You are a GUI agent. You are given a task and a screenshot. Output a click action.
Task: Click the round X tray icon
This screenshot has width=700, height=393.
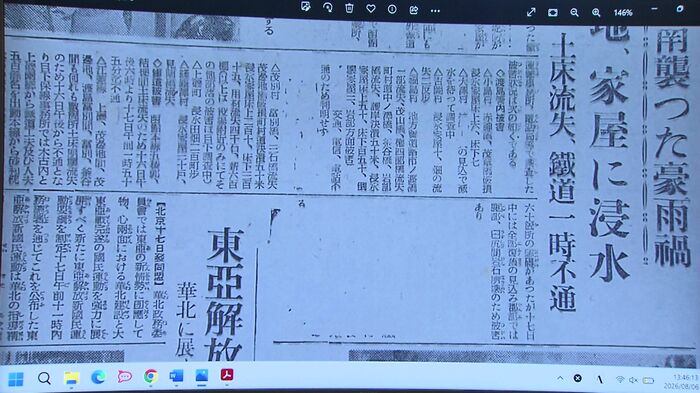577,378
